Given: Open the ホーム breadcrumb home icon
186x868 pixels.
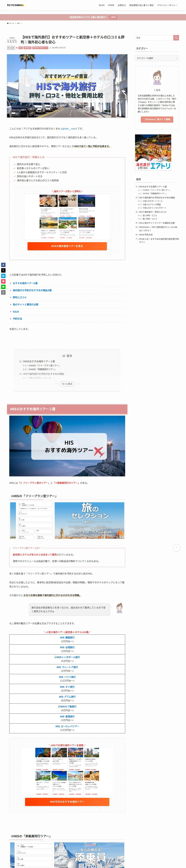Looking at the screenshot, I should 10,23.
